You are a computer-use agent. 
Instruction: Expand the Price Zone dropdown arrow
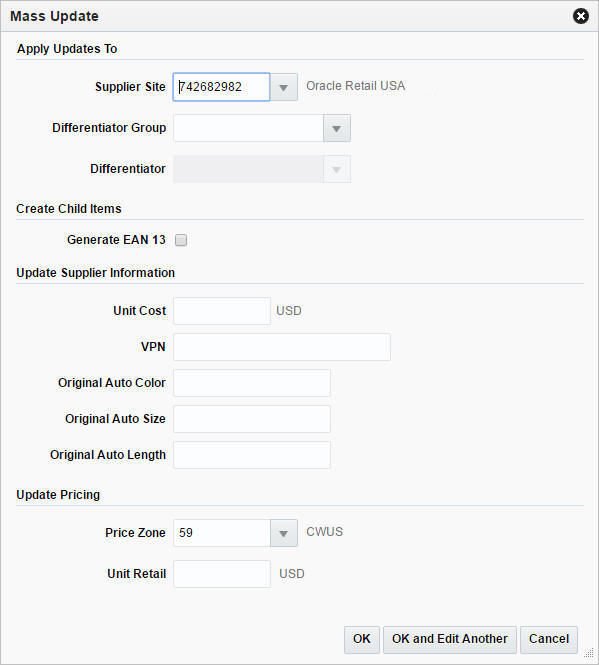(283, 533)
